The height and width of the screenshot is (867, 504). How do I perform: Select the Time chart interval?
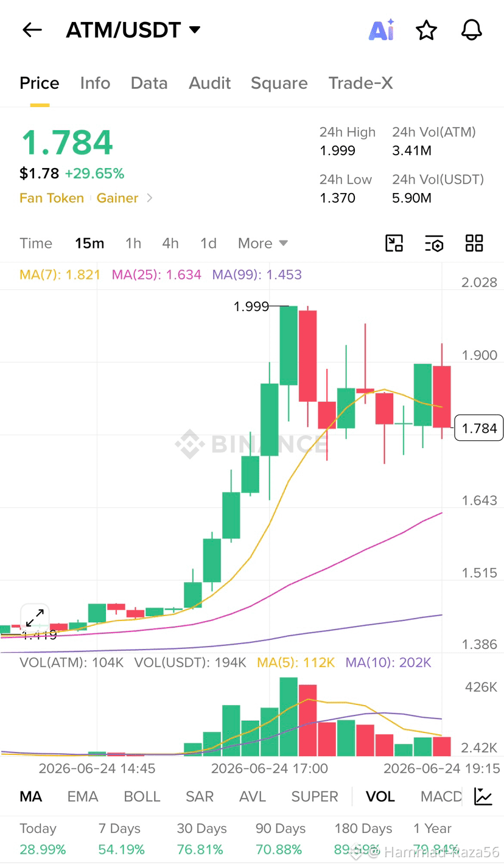point(36,244)
